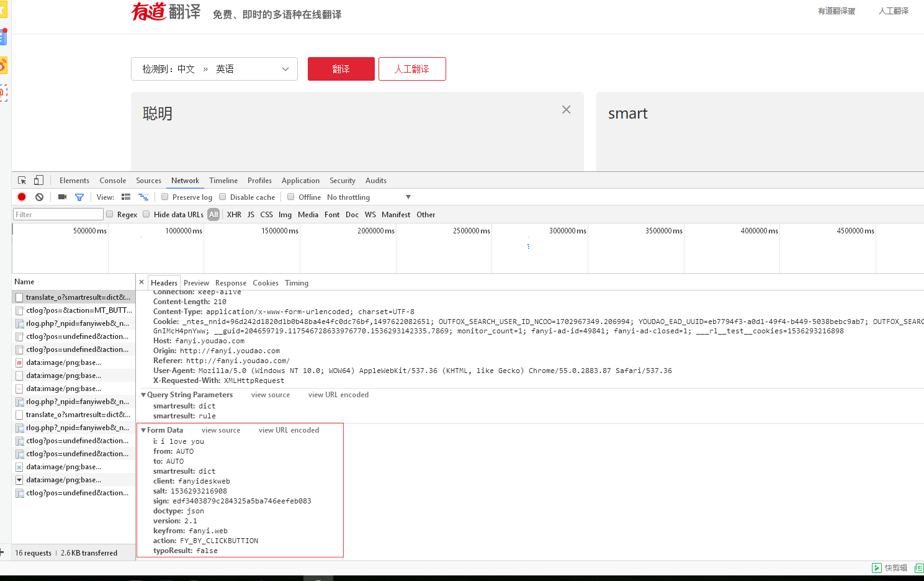Click view URL encoded for Query String Parameters
The width and height of the screenshot is (924, 581).
pyautogui.click(x=339, y=395)
